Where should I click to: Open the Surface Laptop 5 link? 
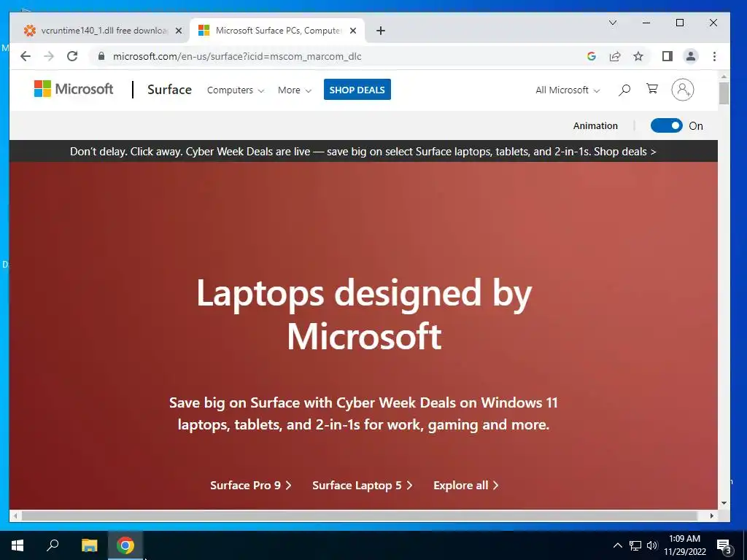click(362, 485)
